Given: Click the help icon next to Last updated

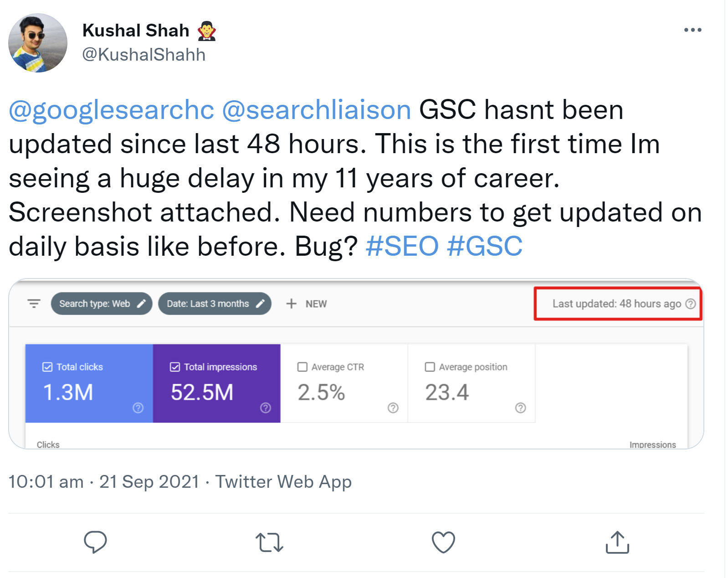Looking at the screenshot, I should (x=692, y=304).
